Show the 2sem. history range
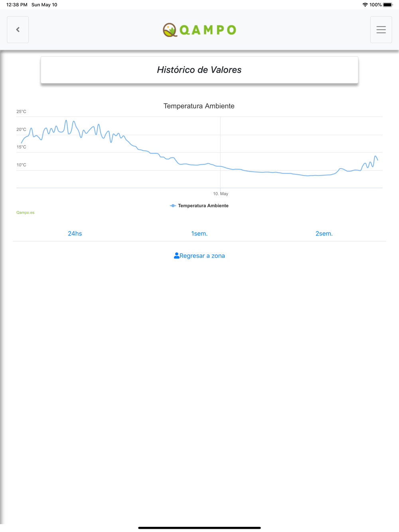 [324, 234]
